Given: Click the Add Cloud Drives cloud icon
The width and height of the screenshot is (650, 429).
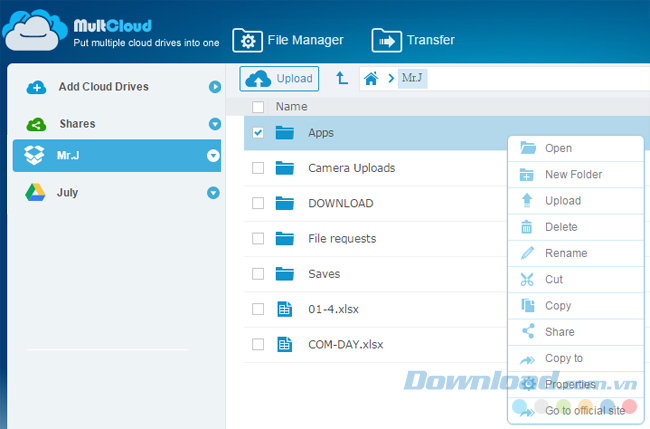Looking at the screenshot, I should 35,87.
